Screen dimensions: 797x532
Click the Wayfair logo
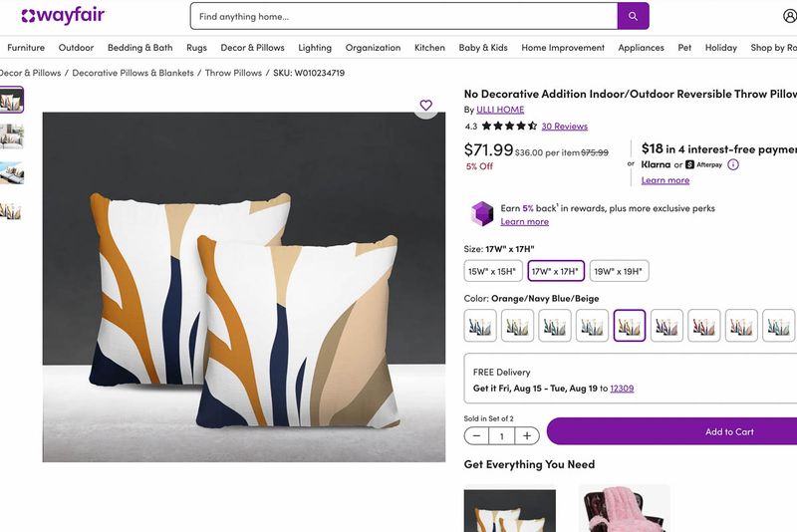pos(63,16)
